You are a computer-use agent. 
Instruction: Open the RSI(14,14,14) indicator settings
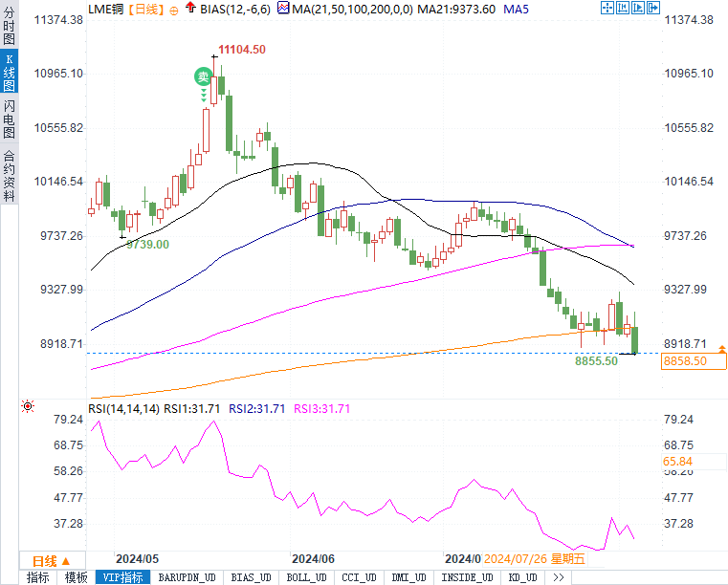[x=124, y=409]
